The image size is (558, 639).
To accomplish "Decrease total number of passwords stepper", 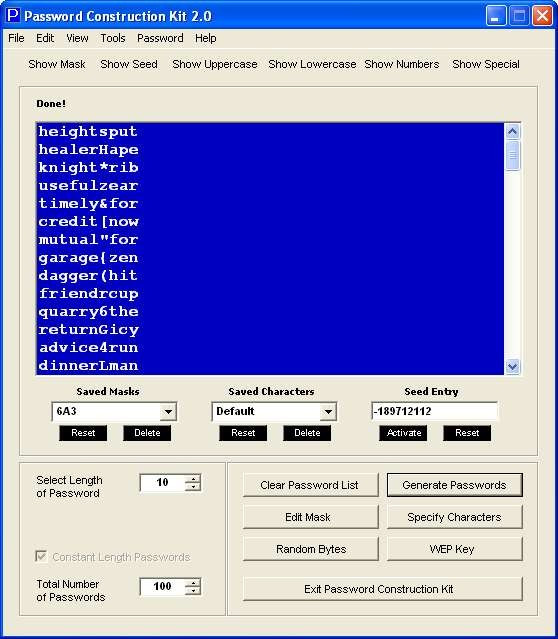I will pyautogui.click(x=193, y=591).
